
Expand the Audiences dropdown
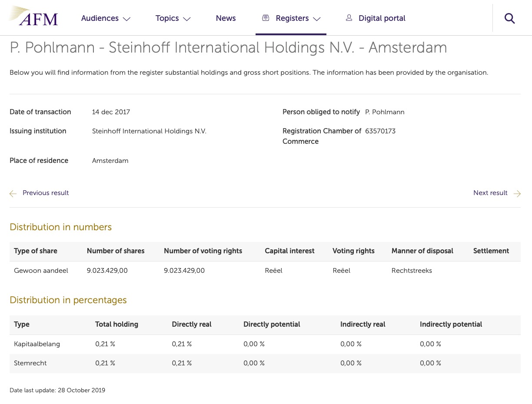pos(126,19)
